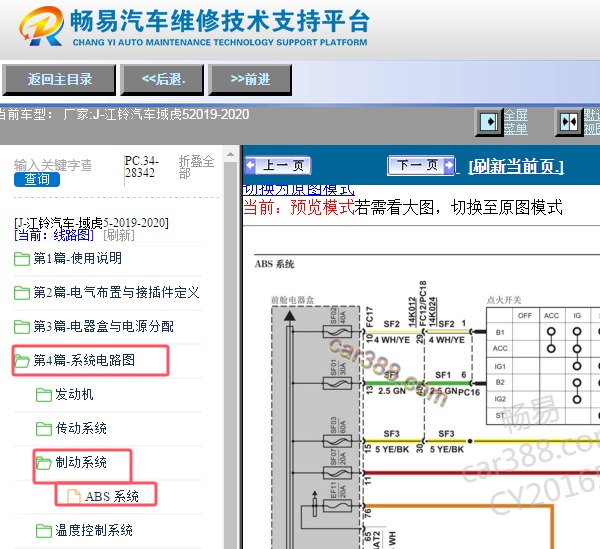The height and width of the screenshot is (549, 600).
Task: Click the default view split icon
Action: [569, 122]
